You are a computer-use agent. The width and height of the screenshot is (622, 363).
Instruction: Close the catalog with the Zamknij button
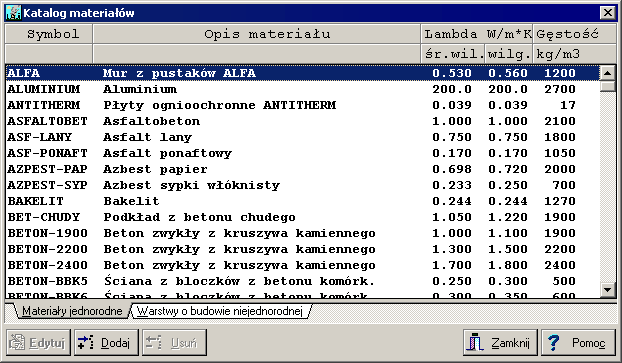(500, 342)
